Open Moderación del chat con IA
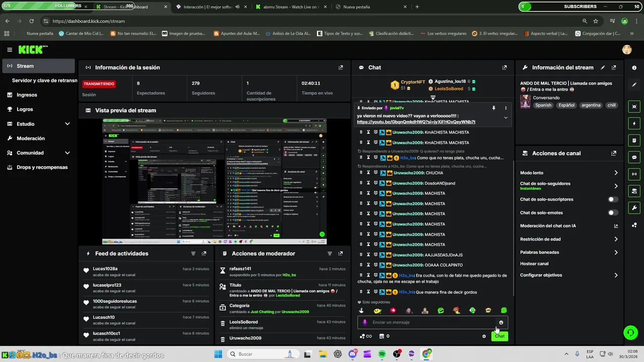The width and height of the screenshot is (644, 362). 569,226
